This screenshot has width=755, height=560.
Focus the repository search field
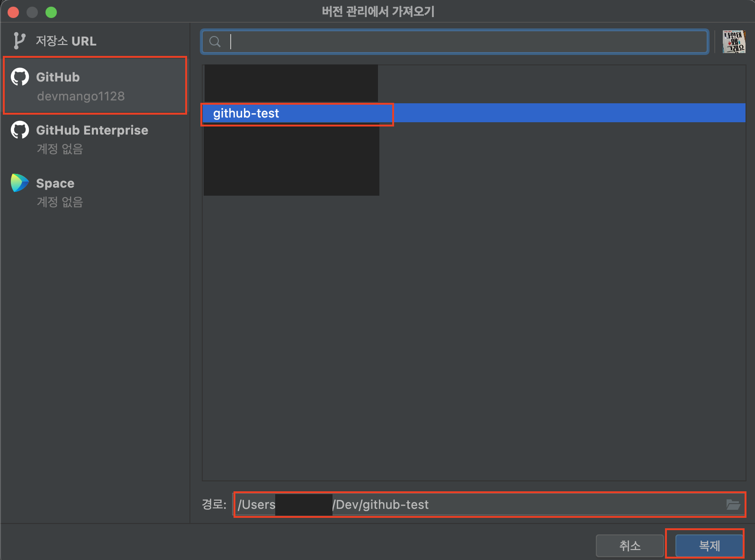pyautogui.click(x=455, y=42)
